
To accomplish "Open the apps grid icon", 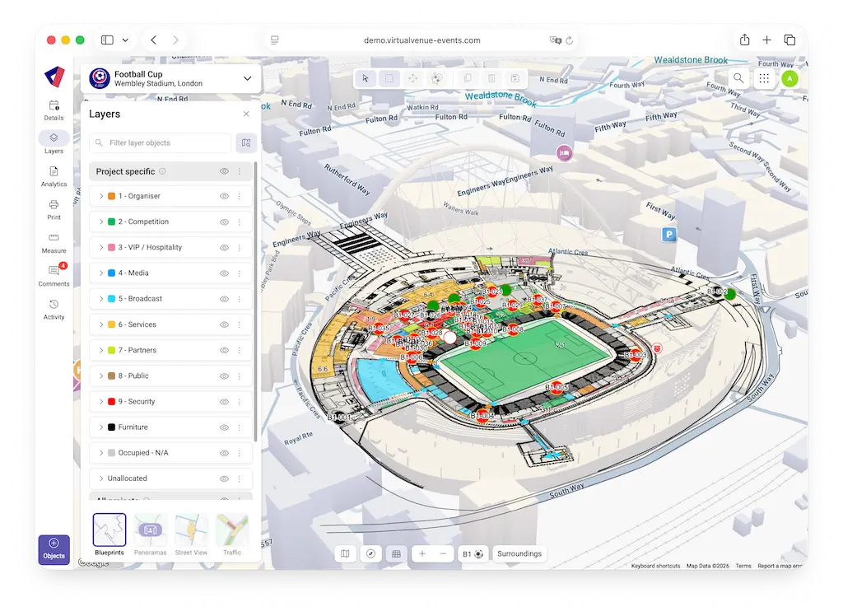I will 764,78.
